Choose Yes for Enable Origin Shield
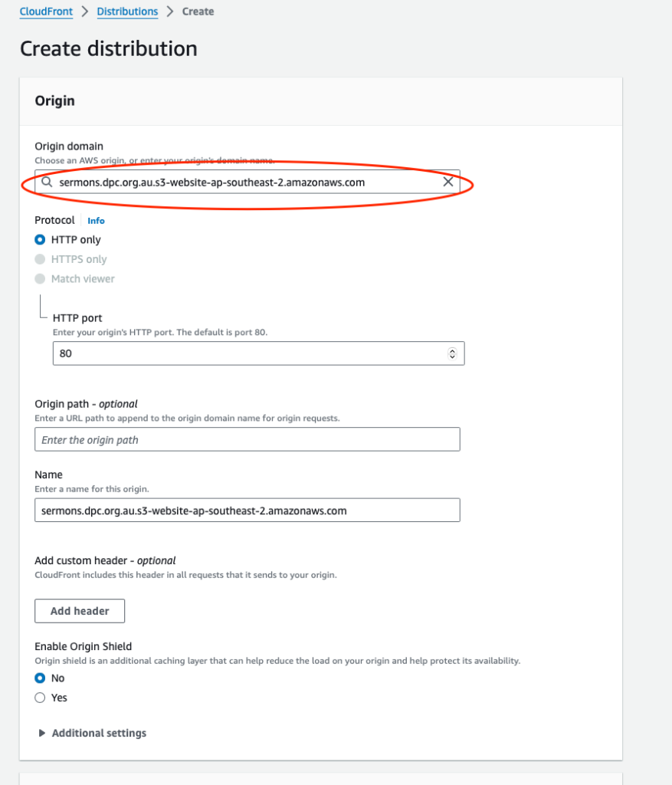672x785 pixels. coord(40,698)
